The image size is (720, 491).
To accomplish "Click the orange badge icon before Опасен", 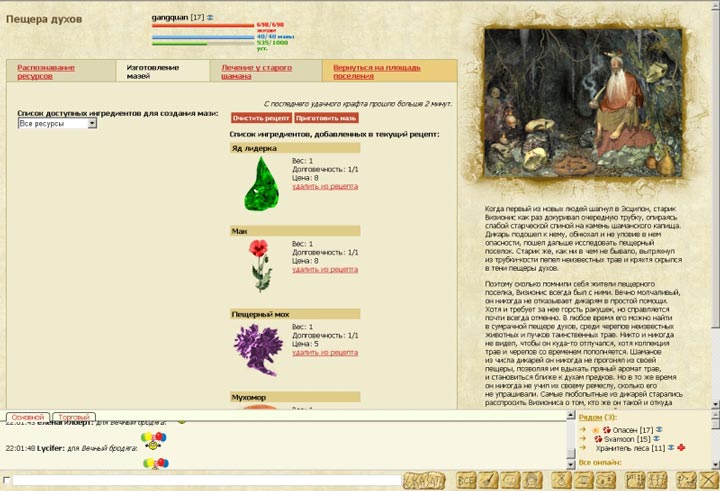I will click(x=596, y=430).
